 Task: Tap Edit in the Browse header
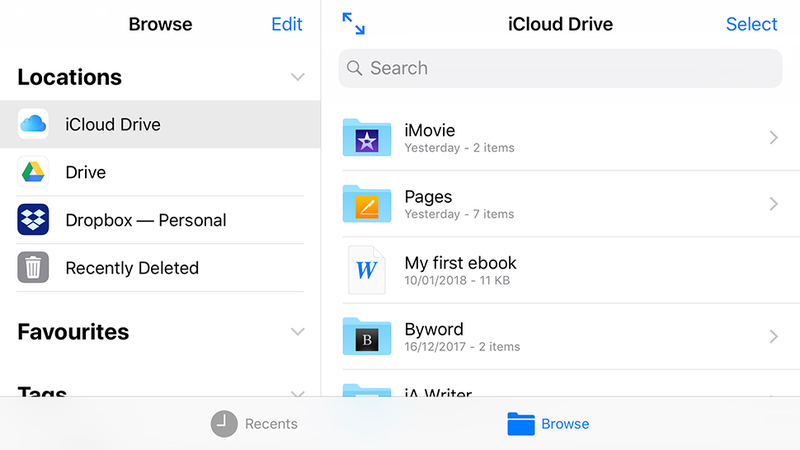tap(287, 24)
